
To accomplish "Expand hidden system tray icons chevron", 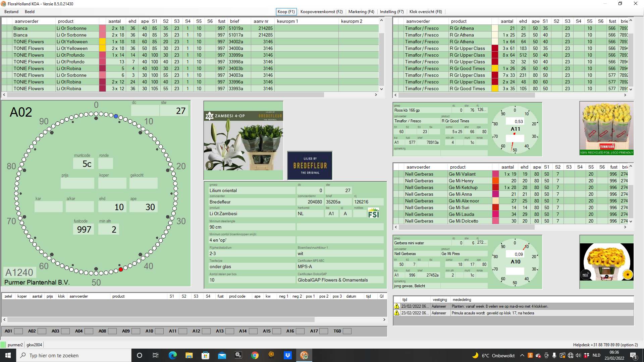I will click(522, 355).
